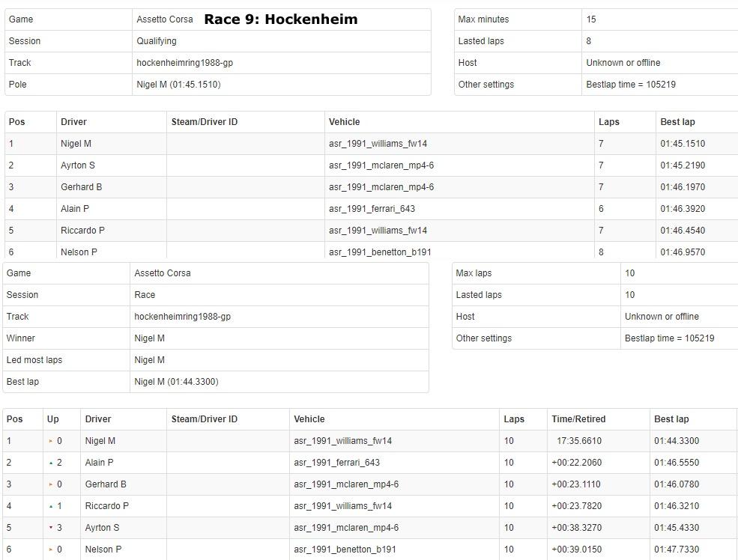Click the Up column header in race table
Image resolution: width=738 pixels, height=560 pixels.
tap(53, 419)
